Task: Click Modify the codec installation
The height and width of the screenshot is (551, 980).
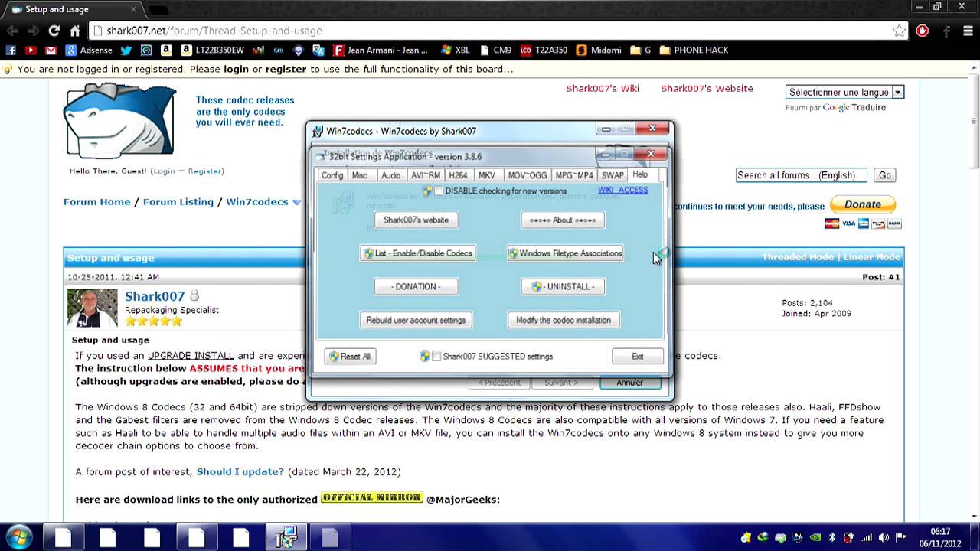Action: point(563,321)
